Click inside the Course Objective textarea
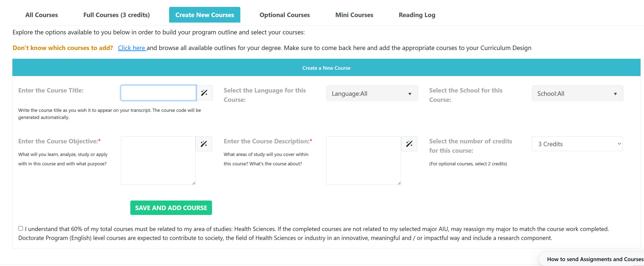 tap(158, 160)
